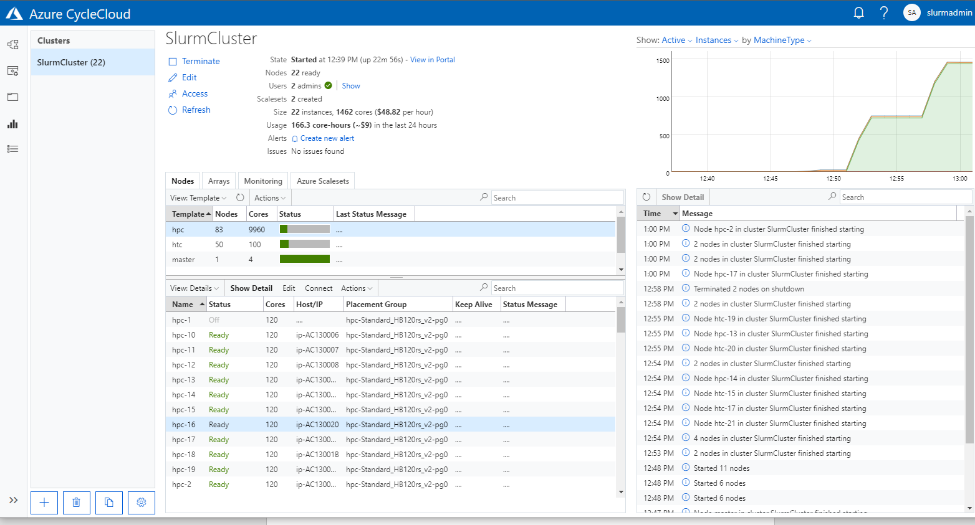This screenshot has height=525, width=975.
Task: Click search icon in node details toolbar
Action: click(x=484, y=287)
